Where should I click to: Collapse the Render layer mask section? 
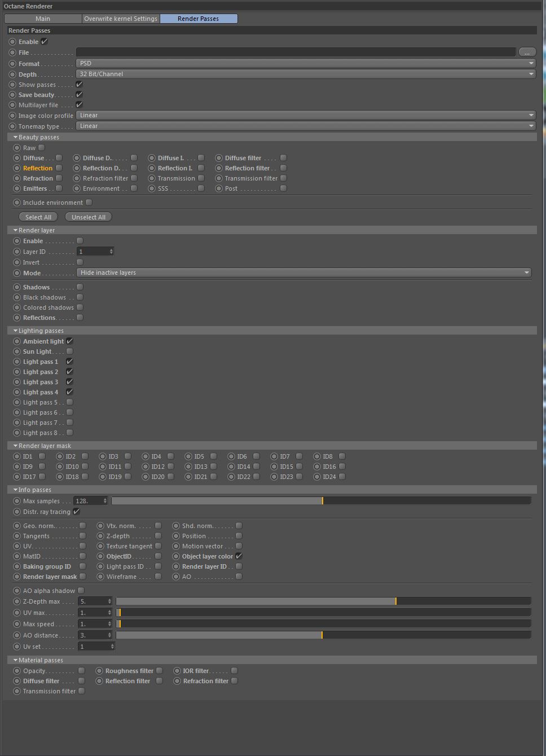click(x=15, y=446)
